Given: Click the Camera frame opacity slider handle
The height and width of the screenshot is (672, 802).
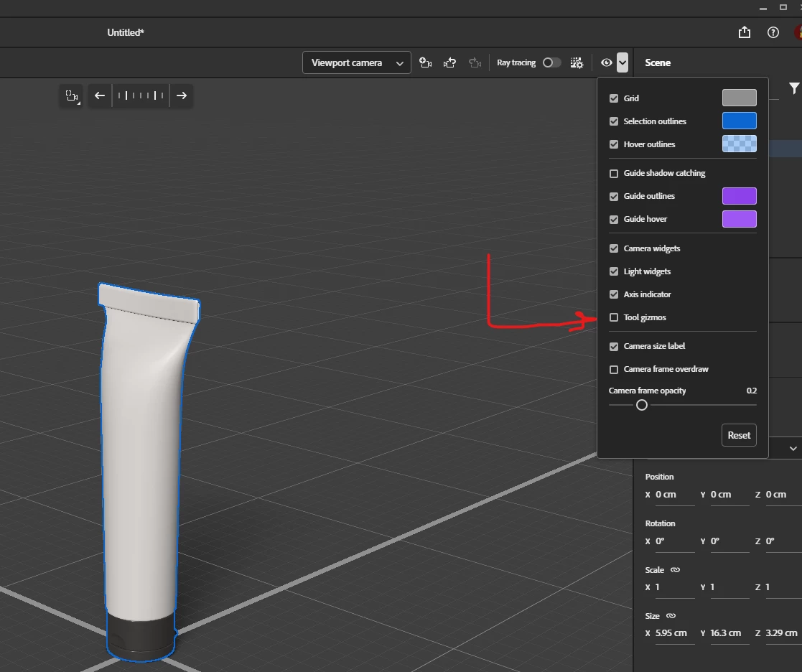Looking at the screenshot, I should 641,405.
